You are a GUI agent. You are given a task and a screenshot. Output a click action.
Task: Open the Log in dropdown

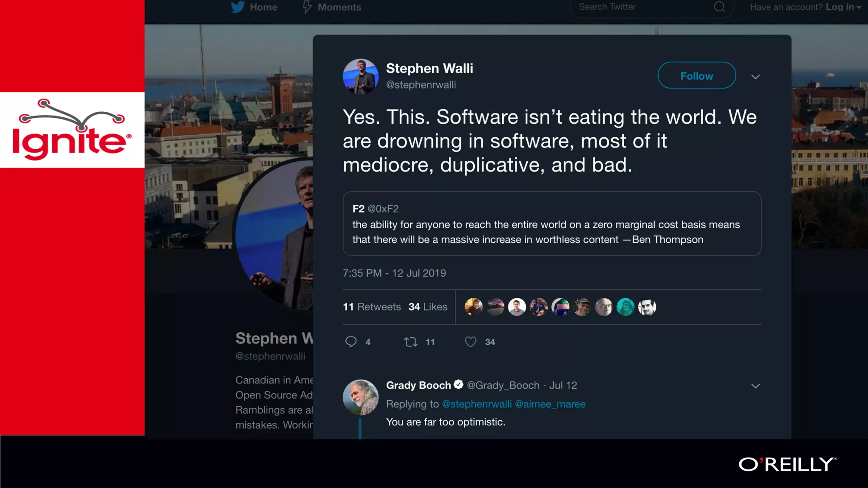(843, 7)
